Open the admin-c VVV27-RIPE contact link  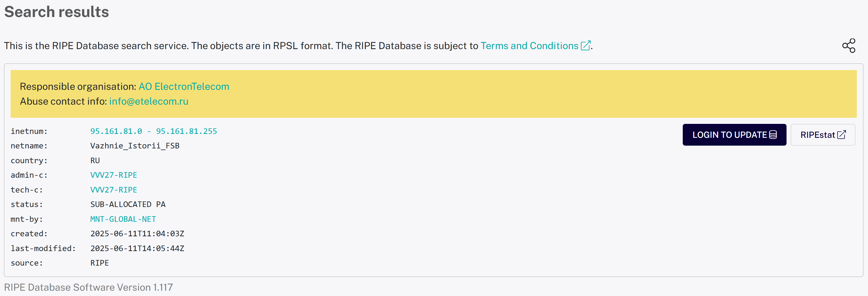point(114,175)
